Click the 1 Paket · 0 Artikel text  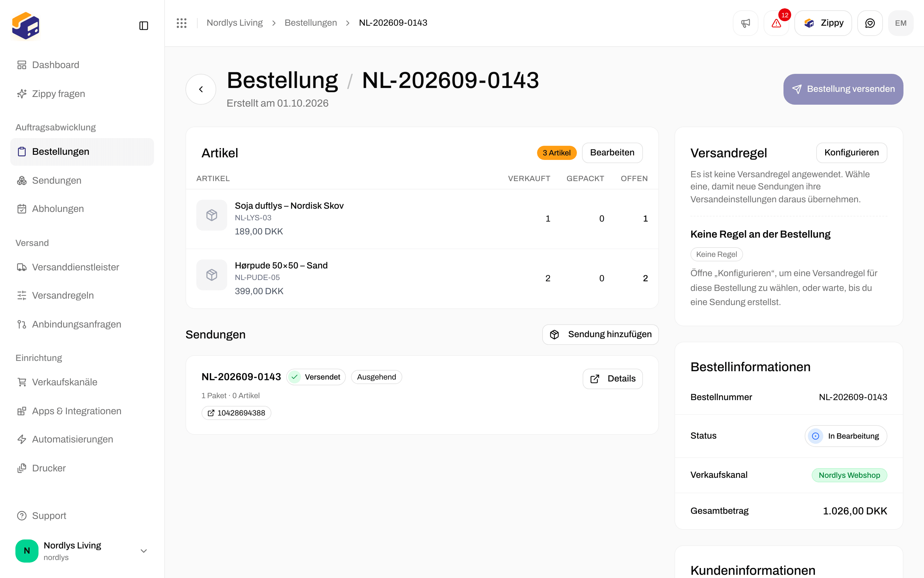(x=231, y=396)
